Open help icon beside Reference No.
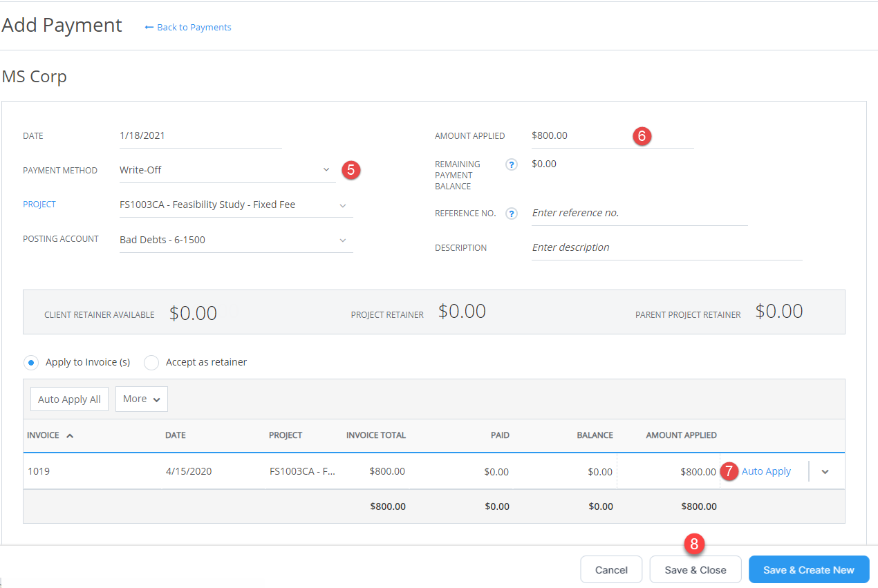This screenshot has width=878, height=588. [x=512, y=214]
